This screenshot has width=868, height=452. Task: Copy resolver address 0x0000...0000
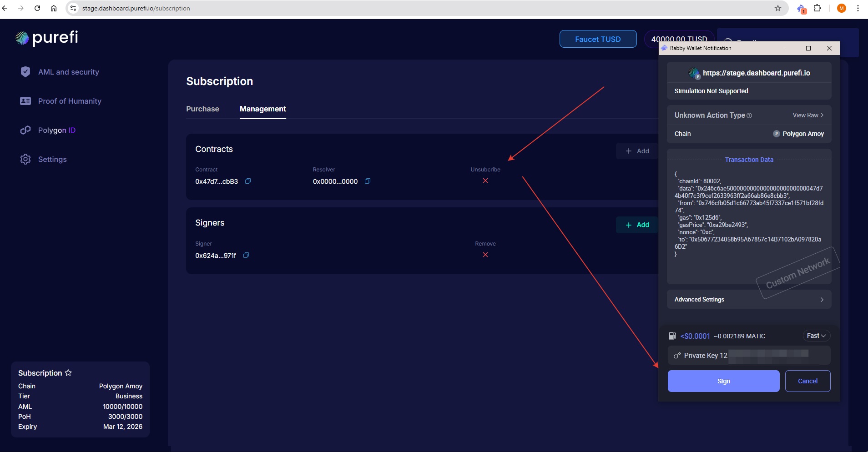[368, 181]
